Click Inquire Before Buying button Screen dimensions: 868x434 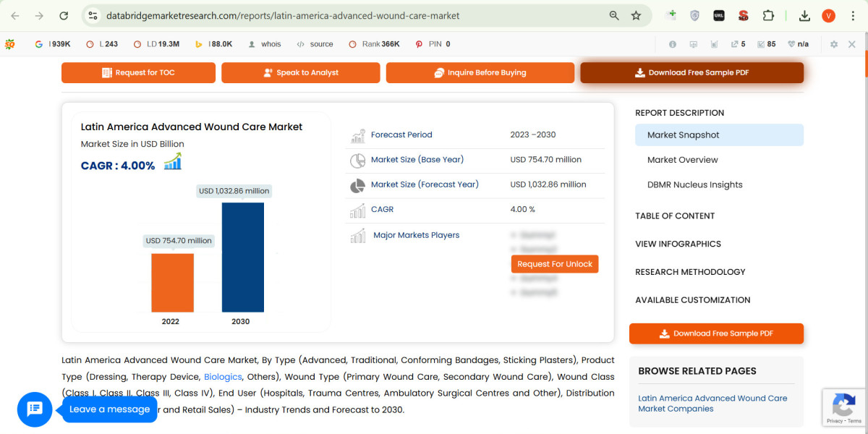(480, 72)
